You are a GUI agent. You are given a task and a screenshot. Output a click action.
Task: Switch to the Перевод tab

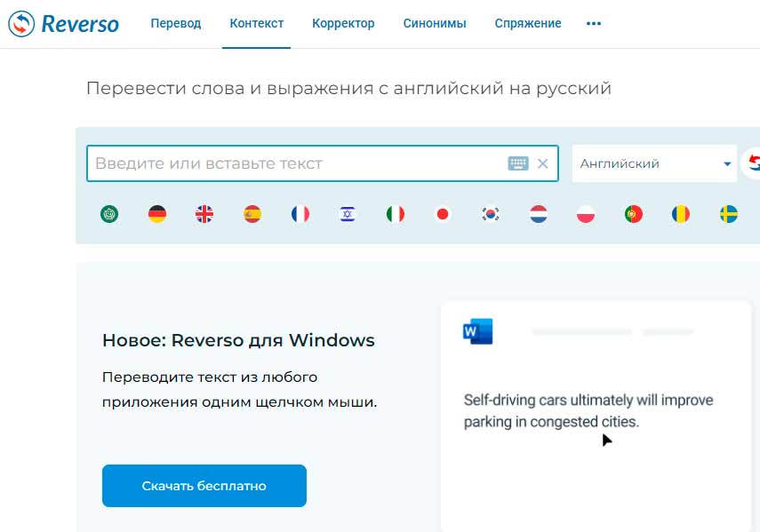(x=176, y=24)
